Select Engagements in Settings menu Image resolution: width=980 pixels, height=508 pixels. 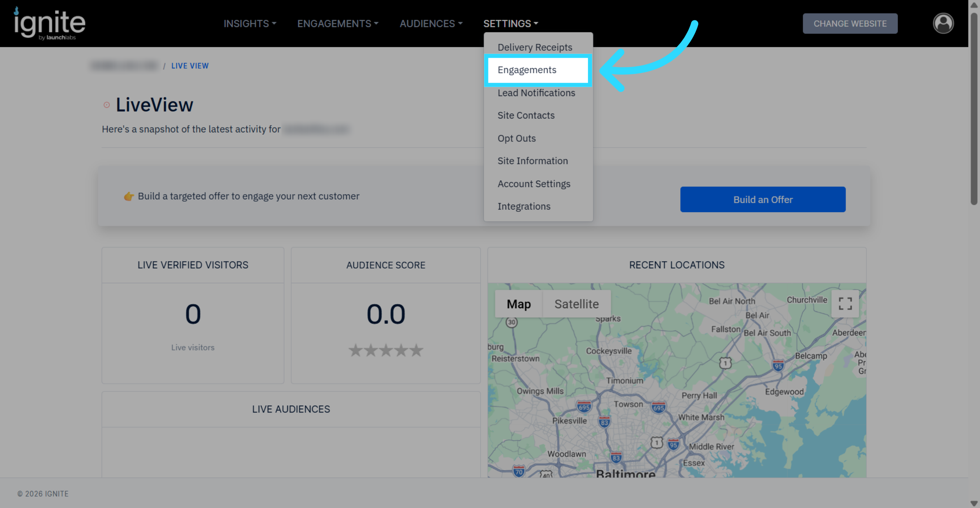[x=527, y=70]
